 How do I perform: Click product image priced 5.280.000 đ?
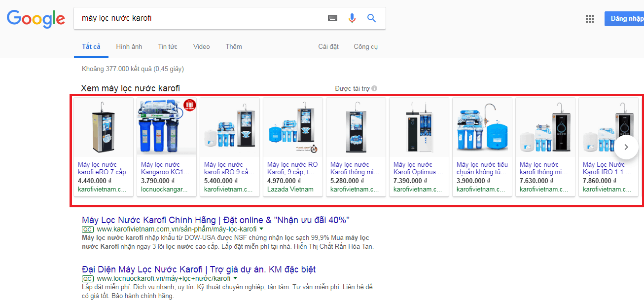click(356, 128)
